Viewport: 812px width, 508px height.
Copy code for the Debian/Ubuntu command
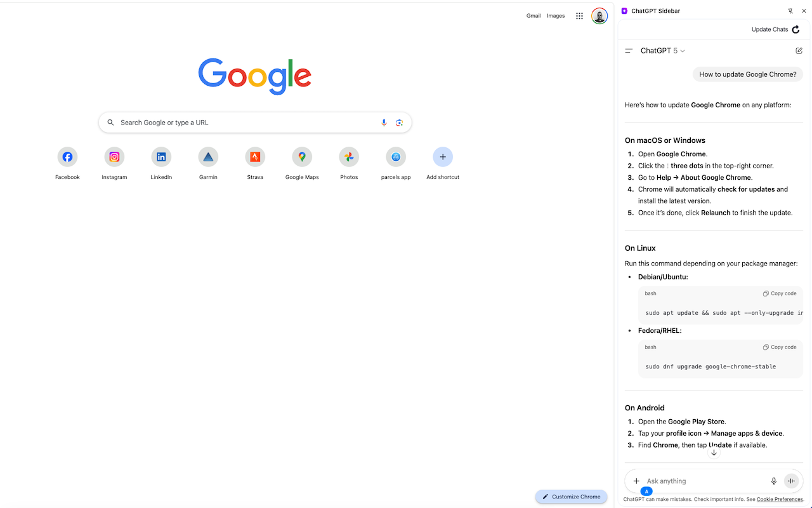[x=780, y=293]
